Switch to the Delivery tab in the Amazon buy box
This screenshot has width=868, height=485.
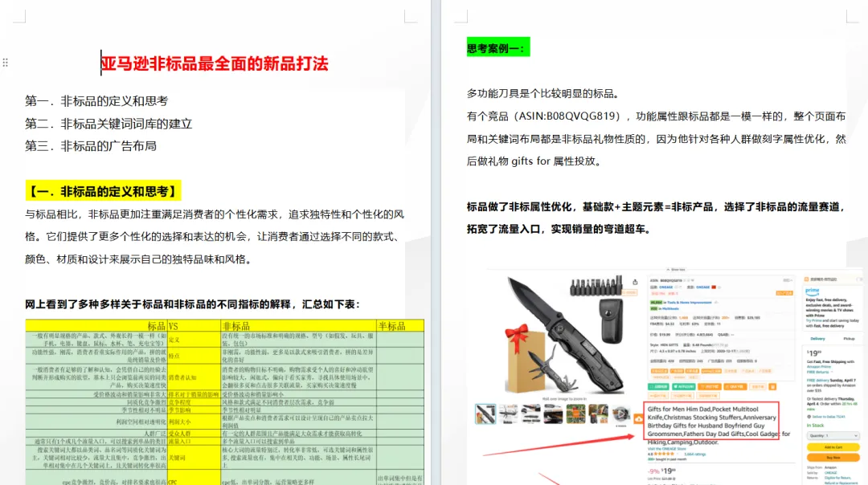817,338
